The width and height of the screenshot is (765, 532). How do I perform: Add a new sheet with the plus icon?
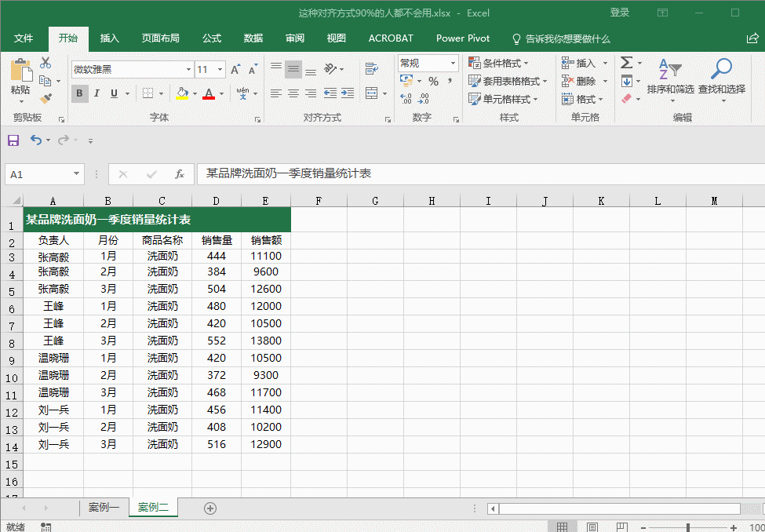point(209,508)
